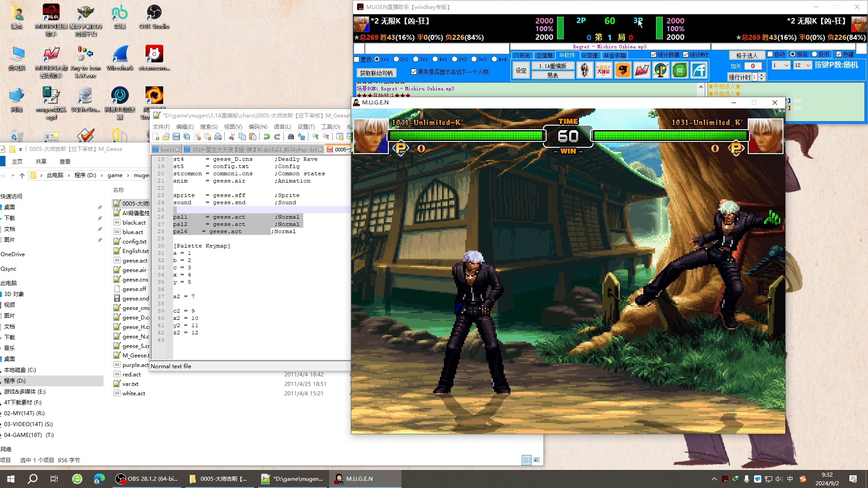Expand breadcrumb chevron after 程序 (D:)
The image size is (868, 488).
coord(102,175)
